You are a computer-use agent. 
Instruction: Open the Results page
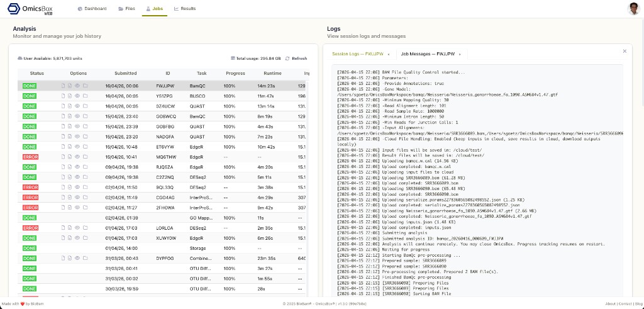pos(185,9)
